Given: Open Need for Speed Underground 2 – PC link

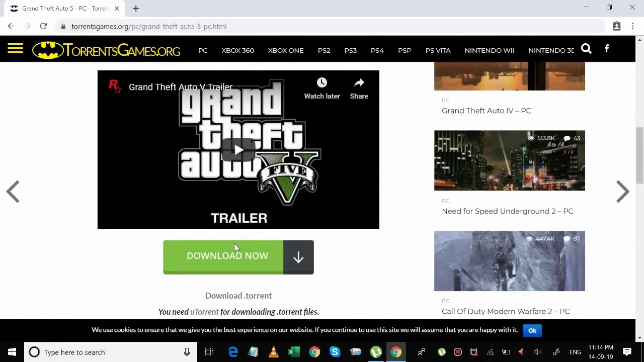Looking at the screenshot, I should point(507,211).
